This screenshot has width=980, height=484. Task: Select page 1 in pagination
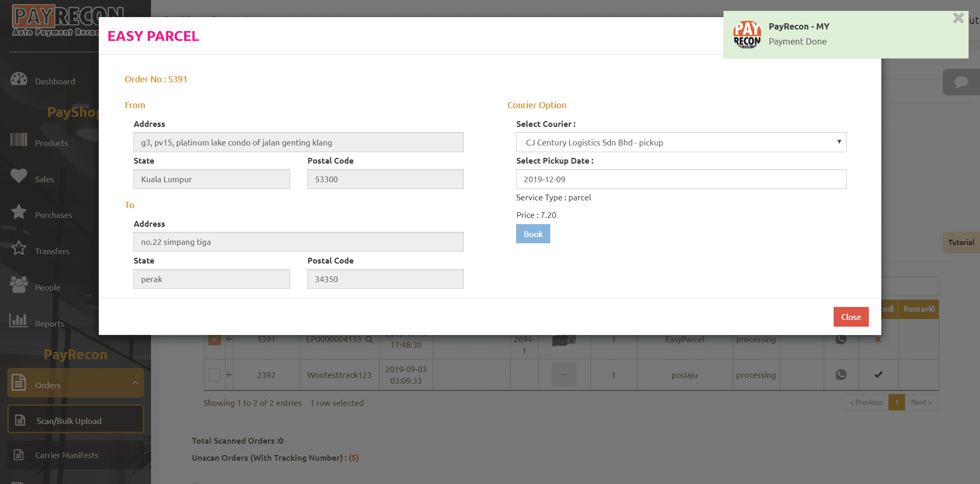point(897,402)
